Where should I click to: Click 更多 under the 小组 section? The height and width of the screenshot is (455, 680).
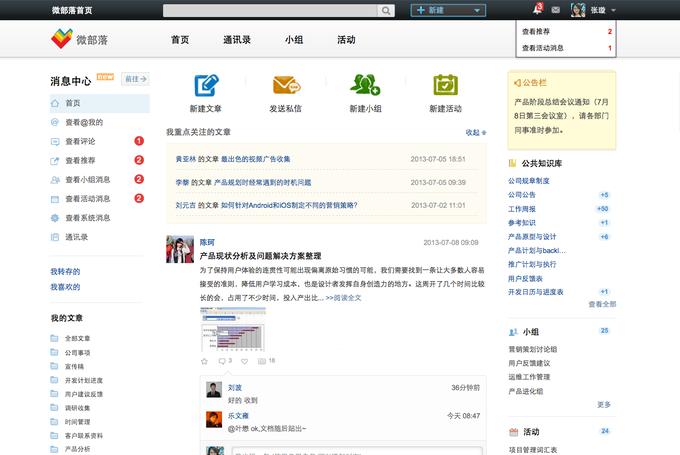click(604, 404)
